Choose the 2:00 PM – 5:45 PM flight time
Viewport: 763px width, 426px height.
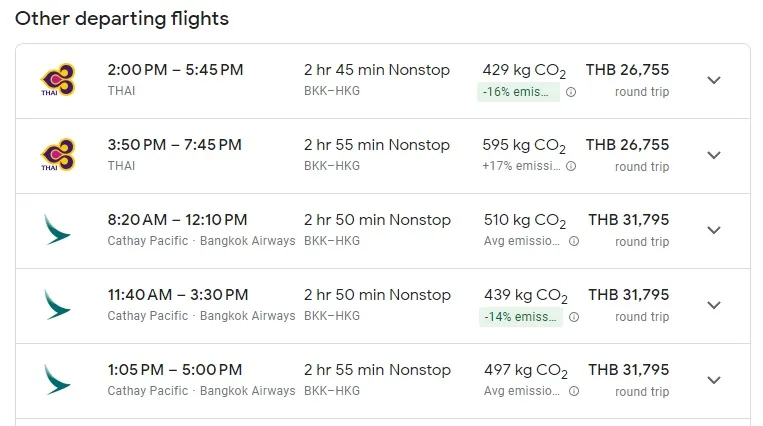tap(175, 70)
